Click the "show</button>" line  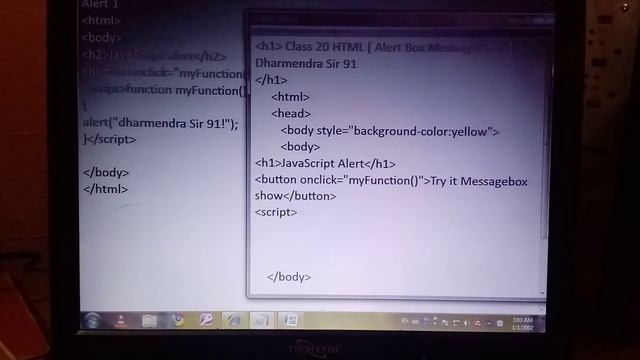(x=296, y=196)
